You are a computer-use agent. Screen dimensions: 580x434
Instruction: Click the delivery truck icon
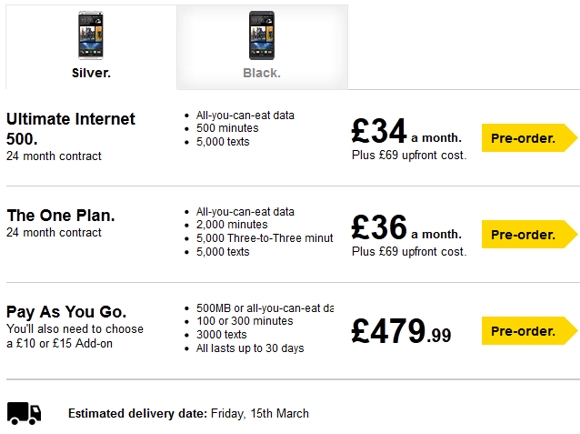(x=24, y=413)
